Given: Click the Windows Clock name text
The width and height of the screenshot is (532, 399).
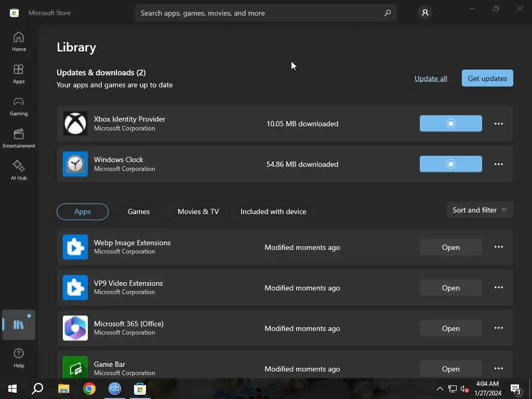Looking at the screenshot, I should coord(118,159).
